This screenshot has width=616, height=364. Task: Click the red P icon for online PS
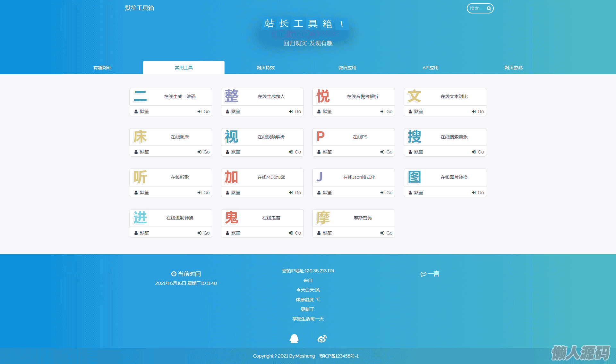pos(321,137)
